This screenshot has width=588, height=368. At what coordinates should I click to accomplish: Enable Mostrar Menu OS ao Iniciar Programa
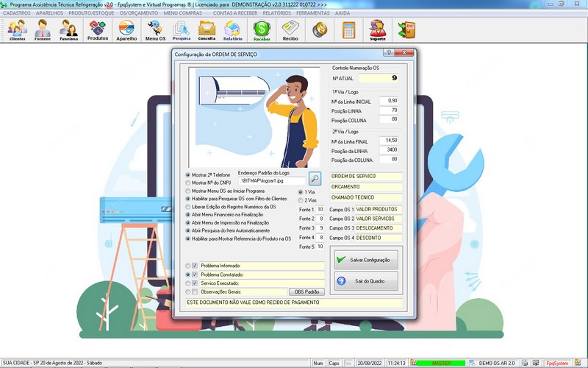188,191
